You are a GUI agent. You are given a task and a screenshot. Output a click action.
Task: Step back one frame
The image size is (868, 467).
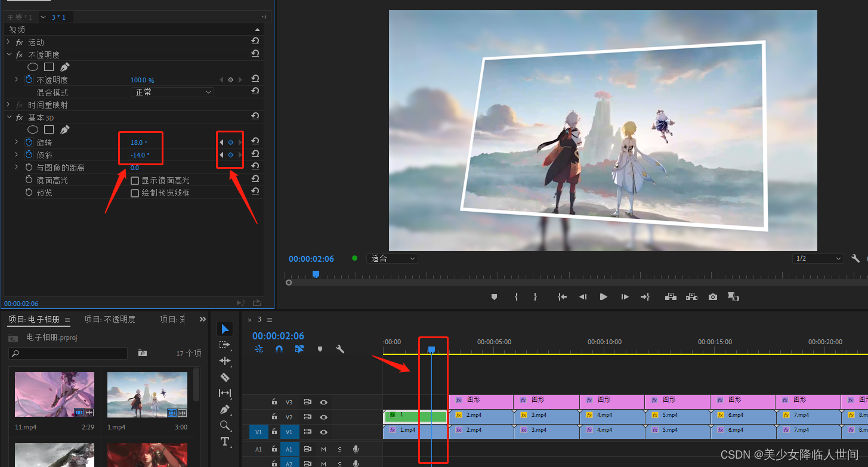(583, 296)
